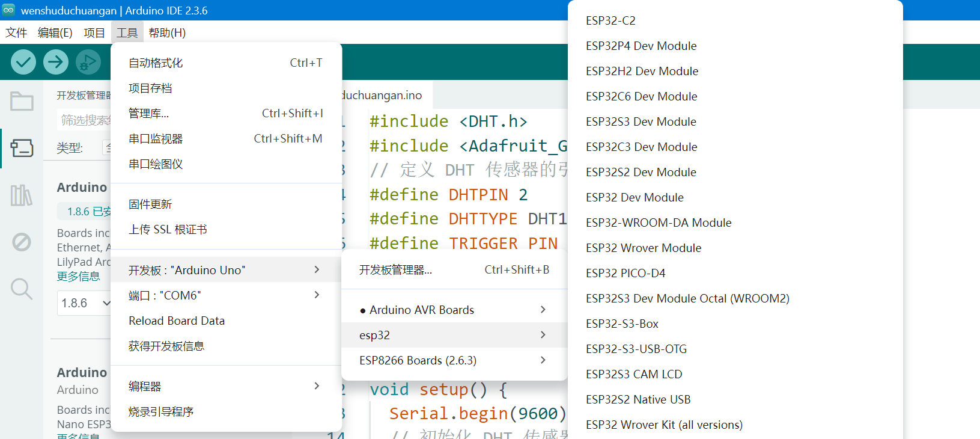Select ESP32S2 Dev Module board
The width and height of the screenshot is (980, 439).
[735, 172]
